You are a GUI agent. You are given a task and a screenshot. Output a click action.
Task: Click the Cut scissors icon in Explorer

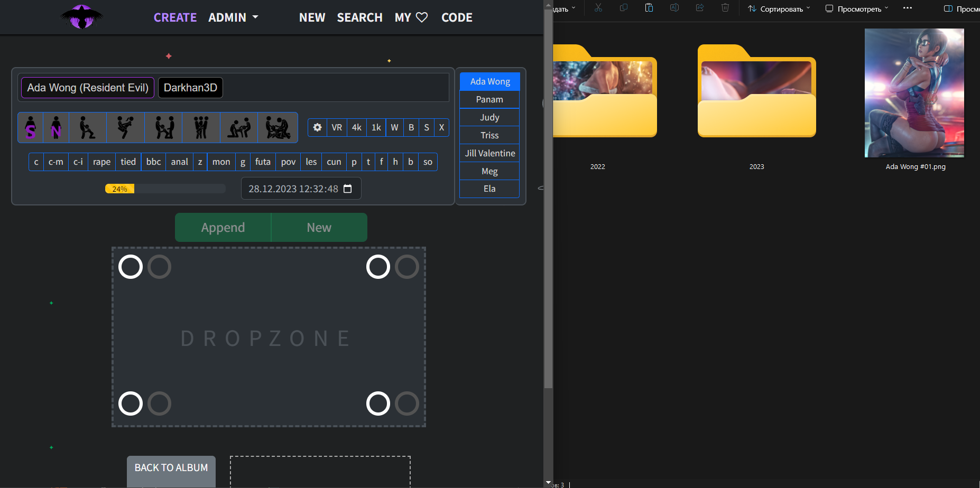(598, 8)
